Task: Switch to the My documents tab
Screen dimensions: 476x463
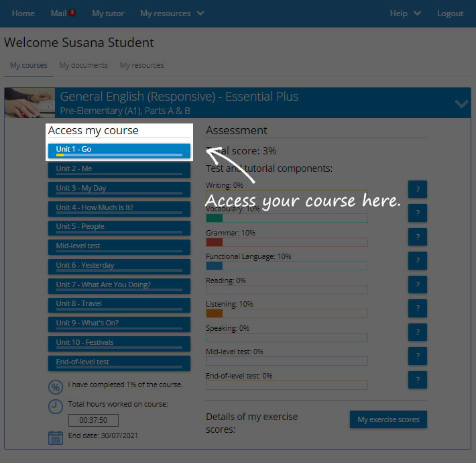Action: click(x=83, y=65)
